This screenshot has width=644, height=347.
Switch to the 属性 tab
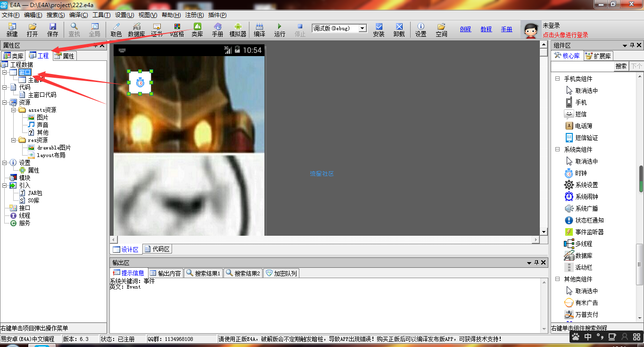point(64,56)
